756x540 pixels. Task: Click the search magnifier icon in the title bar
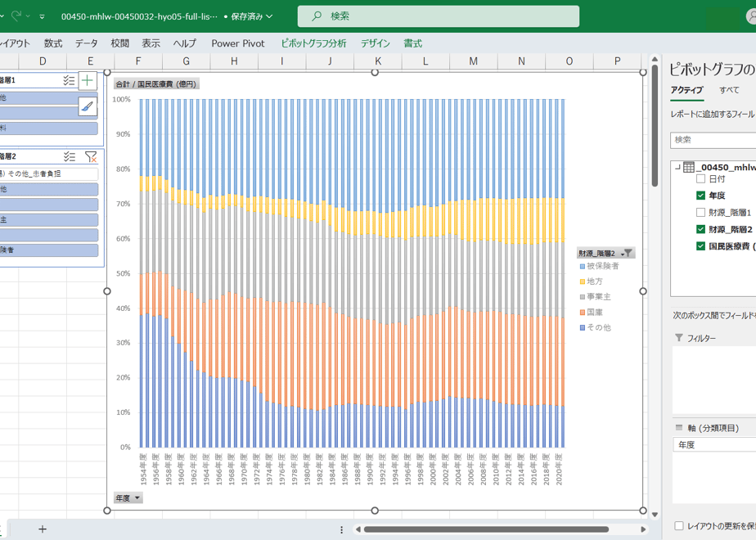point(317,16)
